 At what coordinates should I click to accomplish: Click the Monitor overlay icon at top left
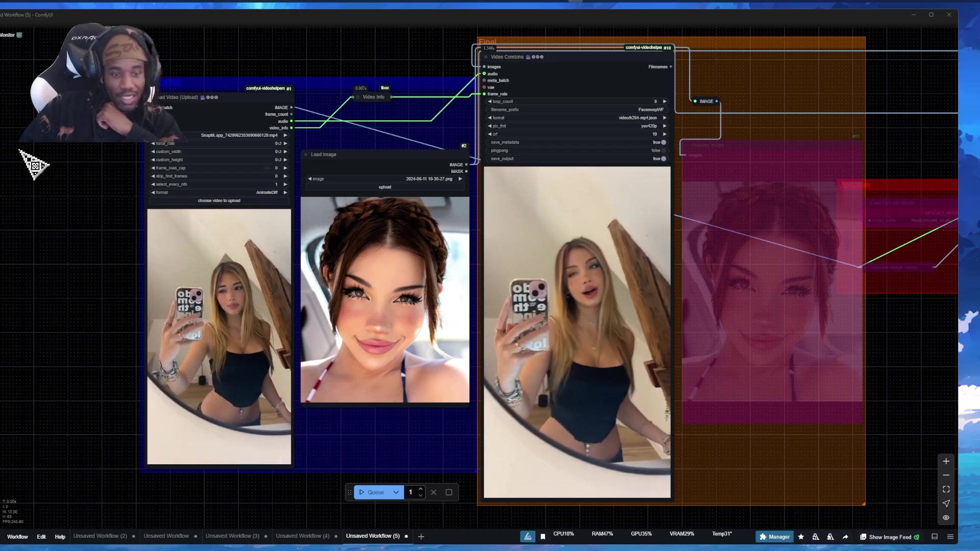tap(19, 35)
